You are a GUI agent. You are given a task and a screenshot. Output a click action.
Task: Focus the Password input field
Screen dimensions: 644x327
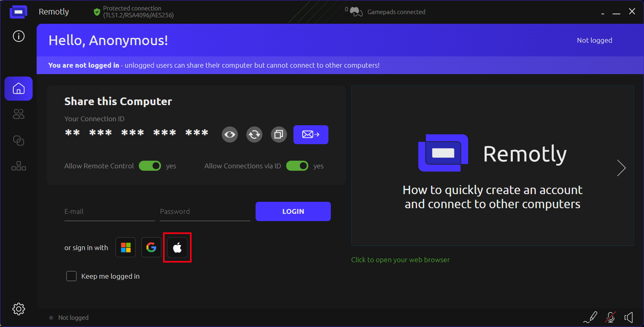(x=205, y=212)
